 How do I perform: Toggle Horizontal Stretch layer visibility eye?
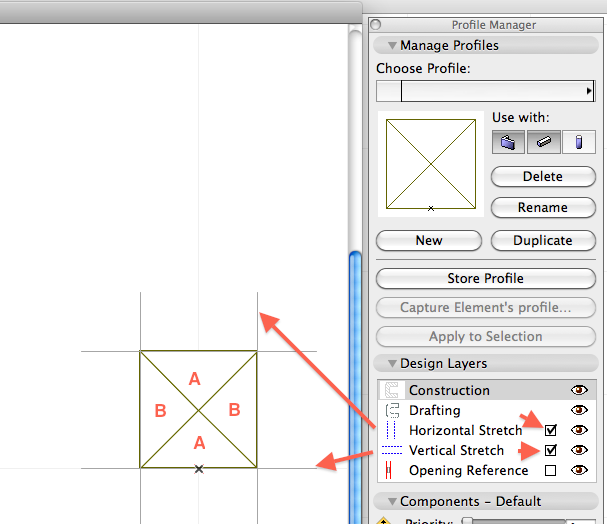(x=579, y=430)
